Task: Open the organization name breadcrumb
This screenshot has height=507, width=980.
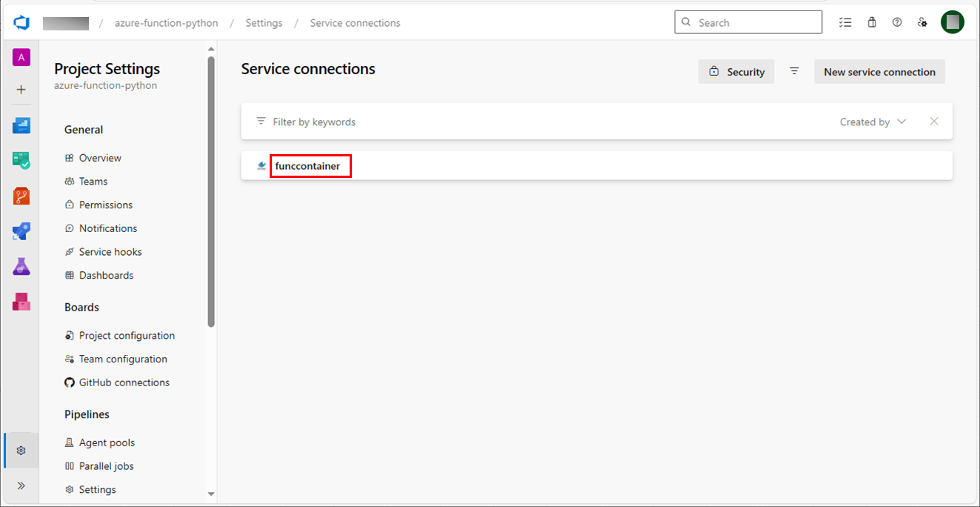Action: coord(66,23)
